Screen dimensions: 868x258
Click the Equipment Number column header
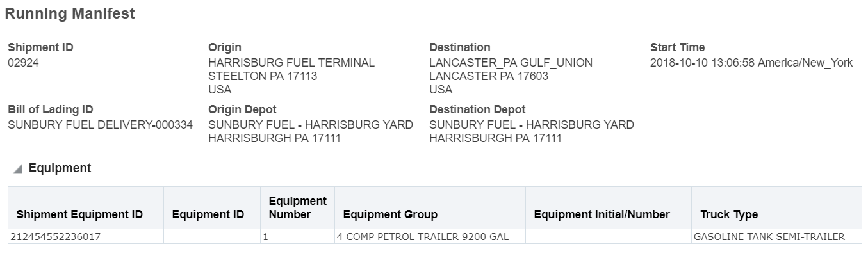[x=297, y=208]
